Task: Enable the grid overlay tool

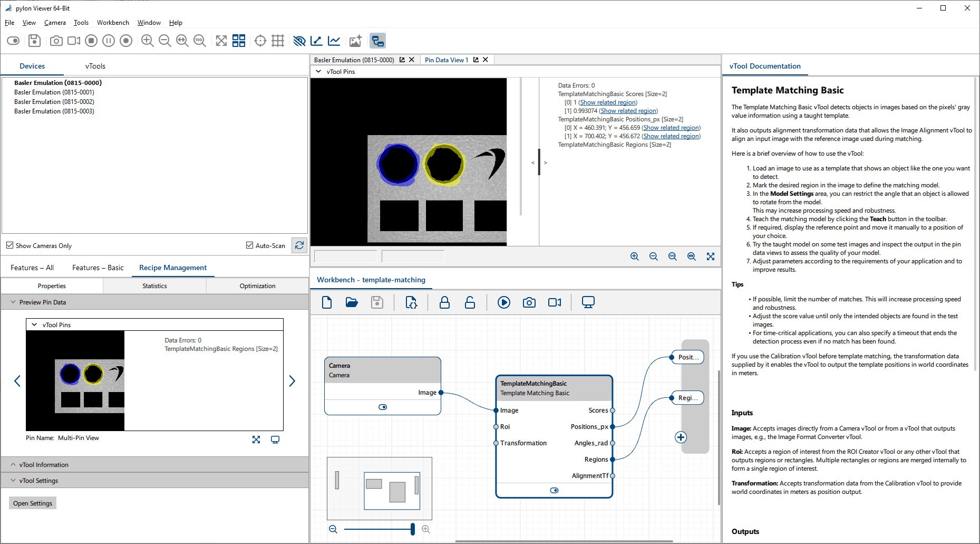Action: tap(278, 41)
